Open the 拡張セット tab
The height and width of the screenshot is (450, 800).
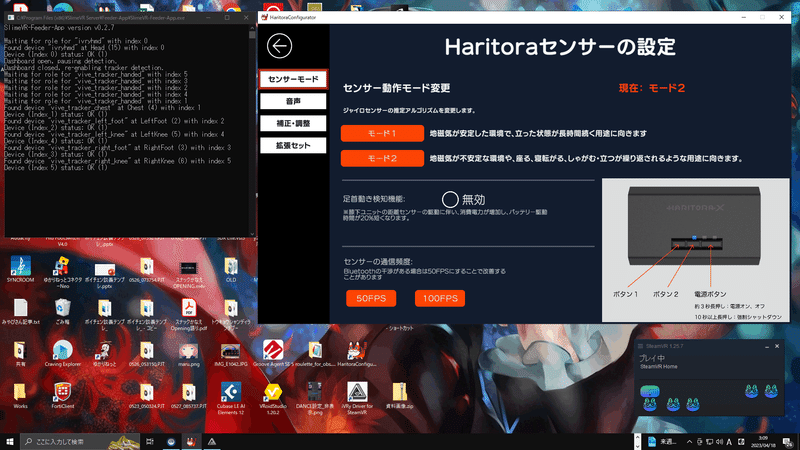click(293, 145)
